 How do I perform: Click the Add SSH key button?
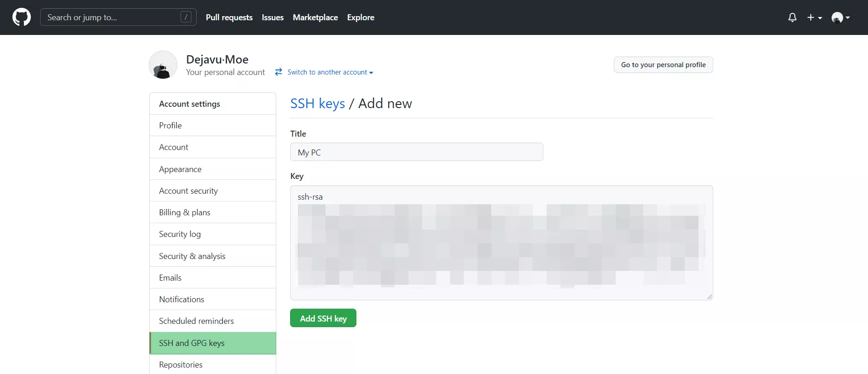click(323, 318)
